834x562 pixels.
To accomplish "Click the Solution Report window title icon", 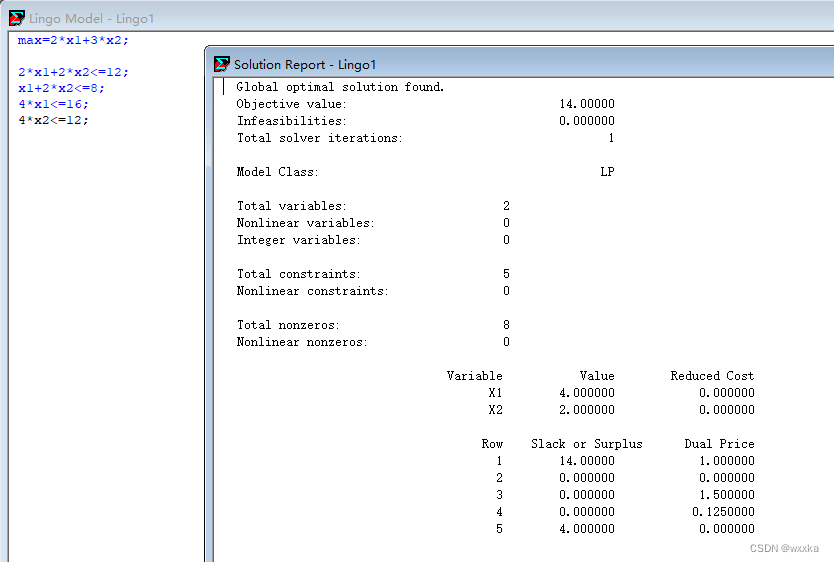I will point(221,64).
